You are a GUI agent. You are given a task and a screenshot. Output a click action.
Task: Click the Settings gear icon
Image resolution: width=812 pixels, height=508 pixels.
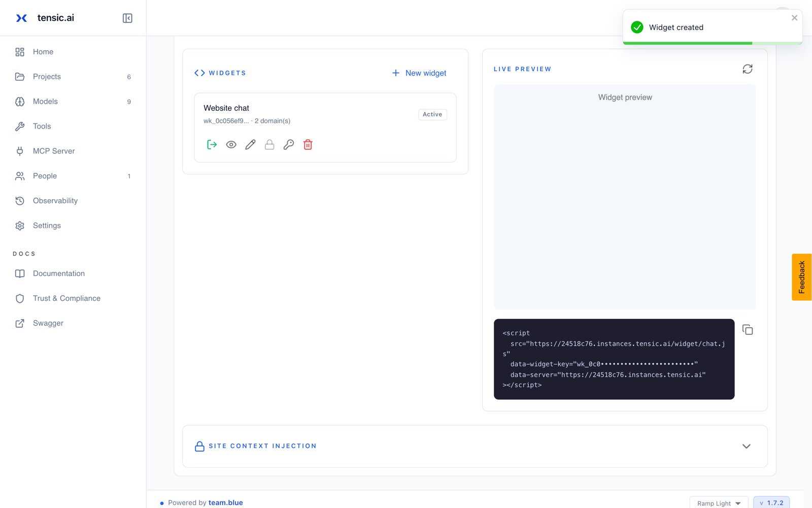pyautogui.click(x=20, y=226)
